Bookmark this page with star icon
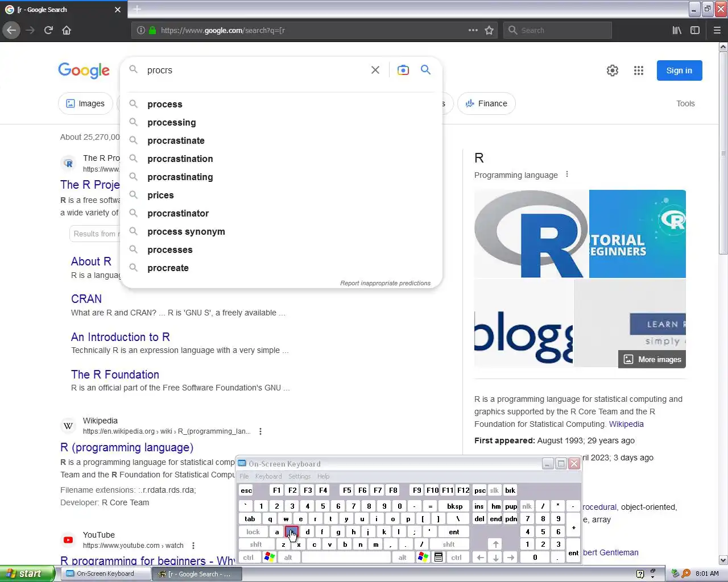The image size is (728, 582). [489, 30]
